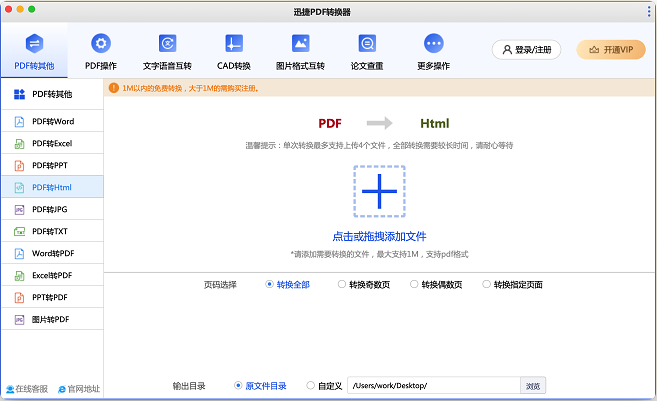Switch to Word转PDF in sidebar

pos(52,254)
